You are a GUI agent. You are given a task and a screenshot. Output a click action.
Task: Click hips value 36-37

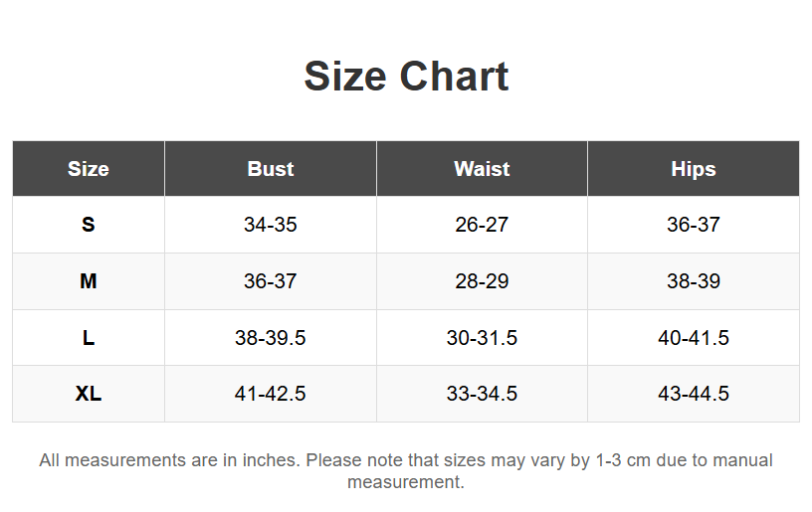(694, 225)
